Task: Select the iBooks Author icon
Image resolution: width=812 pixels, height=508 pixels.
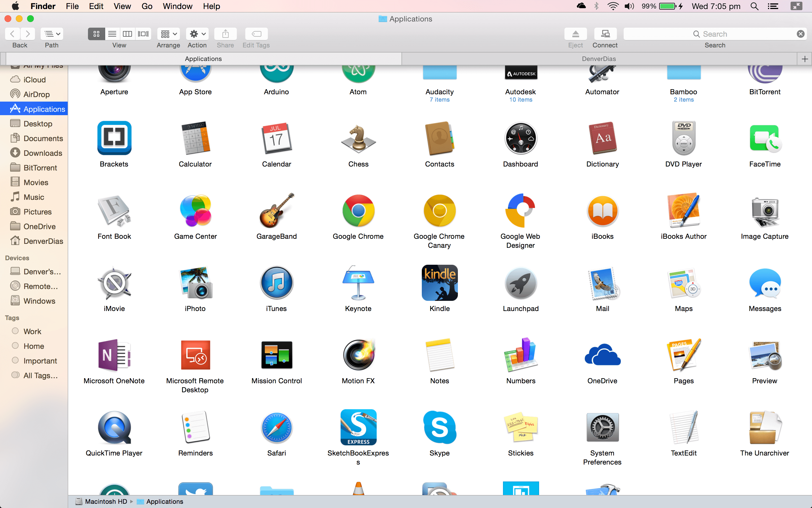Action: [x=683, y=210]
